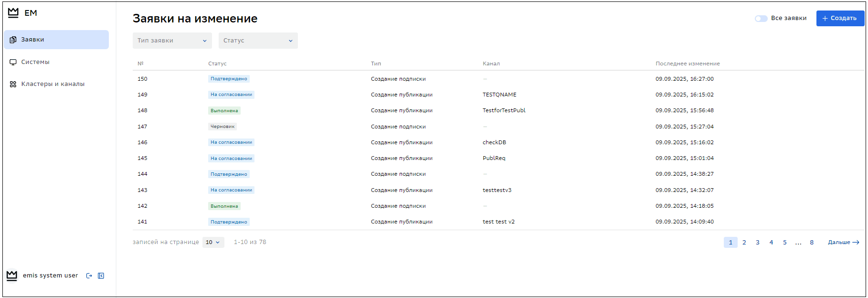Open the Заявки section in sidebar
This screenshot has height=298, width=868.
pyautogui.click(x=56, y=40)
